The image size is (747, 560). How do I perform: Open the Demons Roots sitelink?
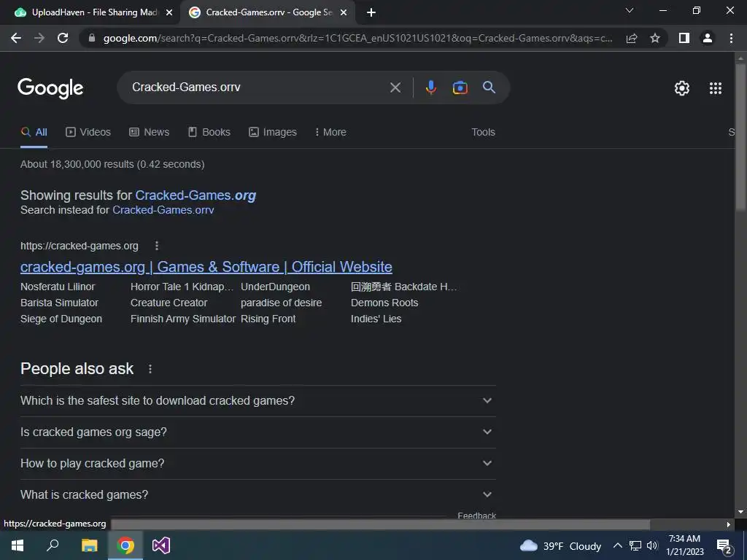pos(384,303)
